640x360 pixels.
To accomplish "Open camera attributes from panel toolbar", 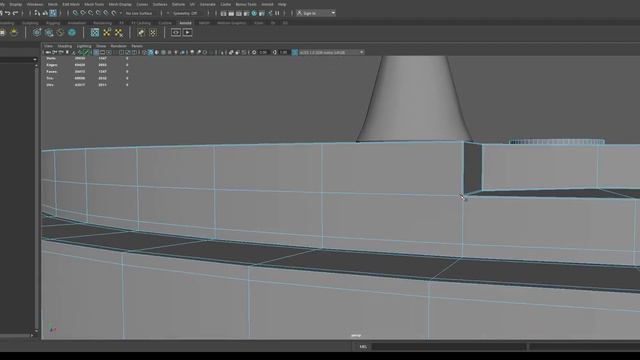I will (61, 52).
